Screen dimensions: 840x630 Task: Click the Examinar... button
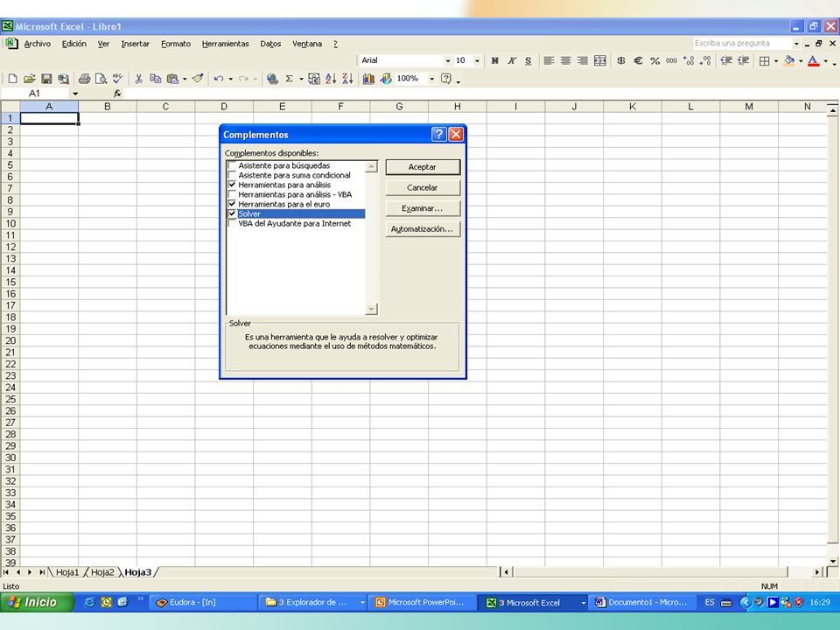point(423,208)
